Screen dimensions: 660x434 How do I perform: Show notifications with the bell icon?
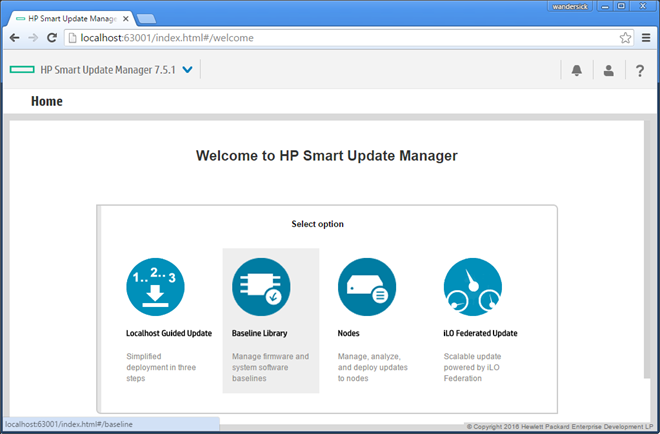tap(577, 70)
